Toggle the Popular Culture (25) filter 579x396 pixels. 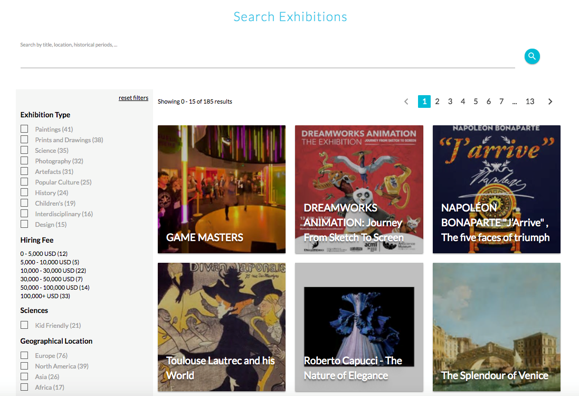(x=24, y=182)
